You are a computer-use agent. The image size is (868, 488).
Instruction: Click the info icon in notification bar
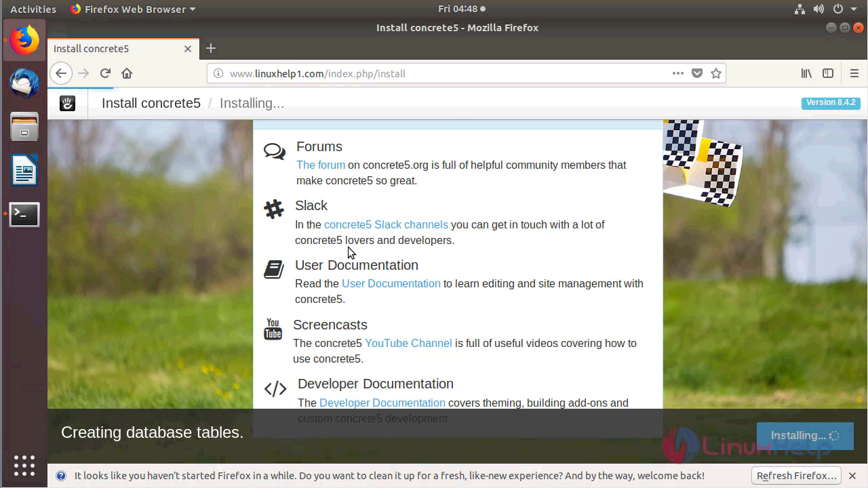[x=61, y=476]
